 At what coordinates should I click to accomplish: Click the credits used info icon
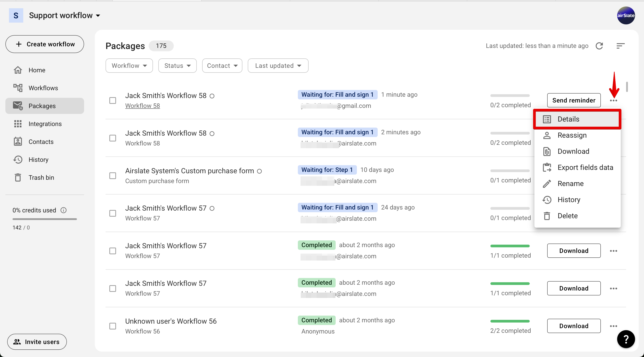click(x=64, y=210)
